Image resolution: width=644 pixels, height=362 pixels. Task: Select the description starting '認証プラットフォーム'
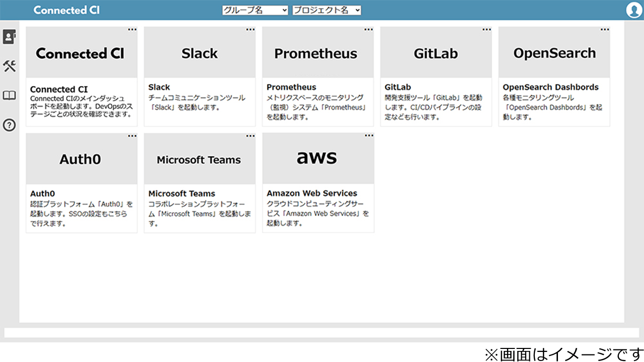(82, 214)
